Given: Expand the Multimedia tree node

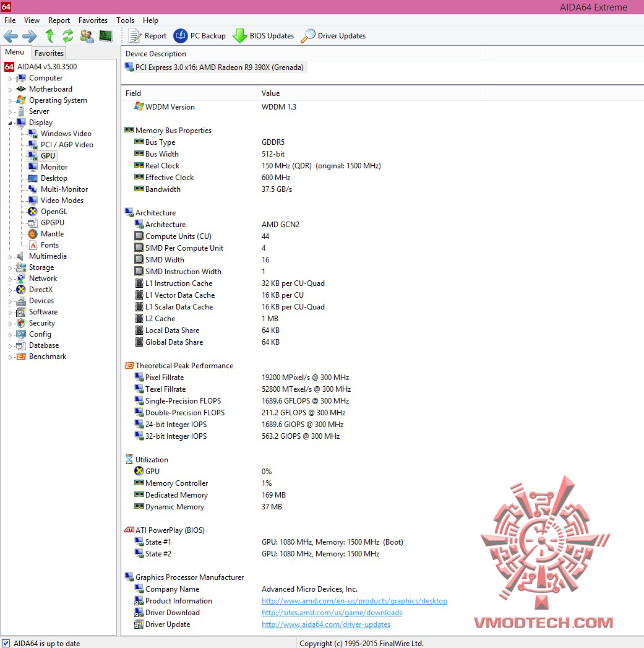Looking at the screenshot, I should pos(10,257).
